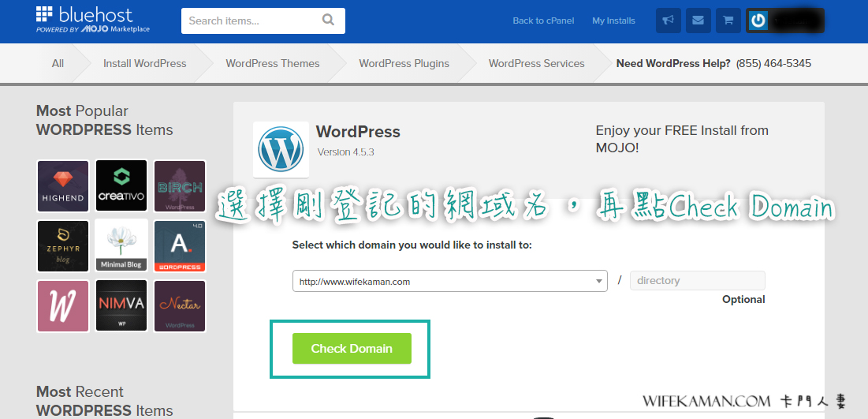
Task: Open the megaphone announcements icon
Action: 669,21
